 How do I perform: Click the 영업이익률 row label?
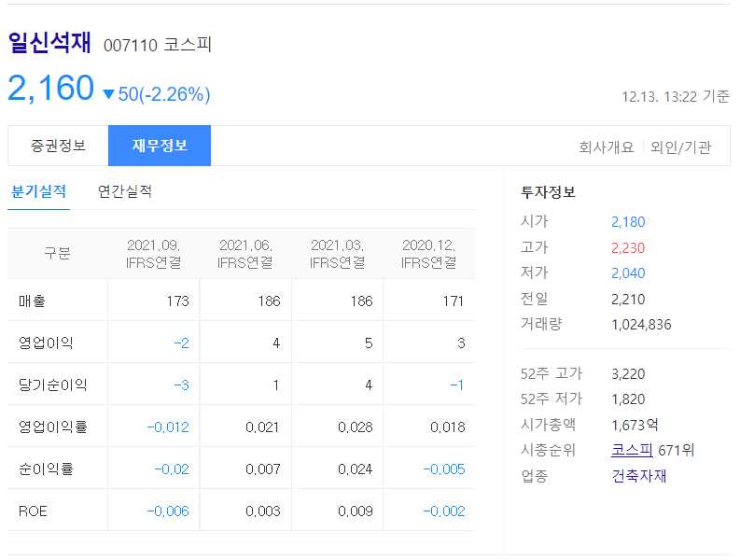click(53, 427)
